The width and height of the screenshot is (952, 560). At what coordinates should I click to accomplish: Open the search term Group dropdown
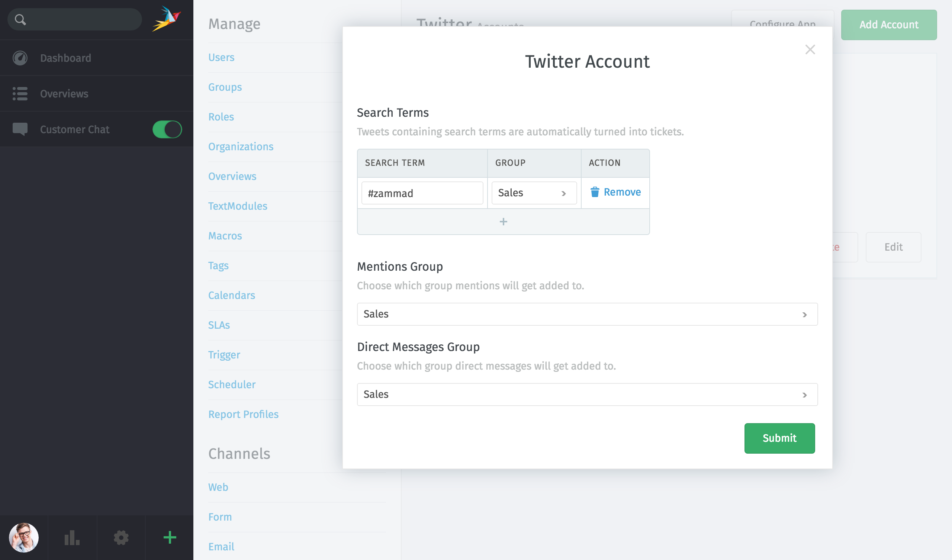click(x=534, y=193)
